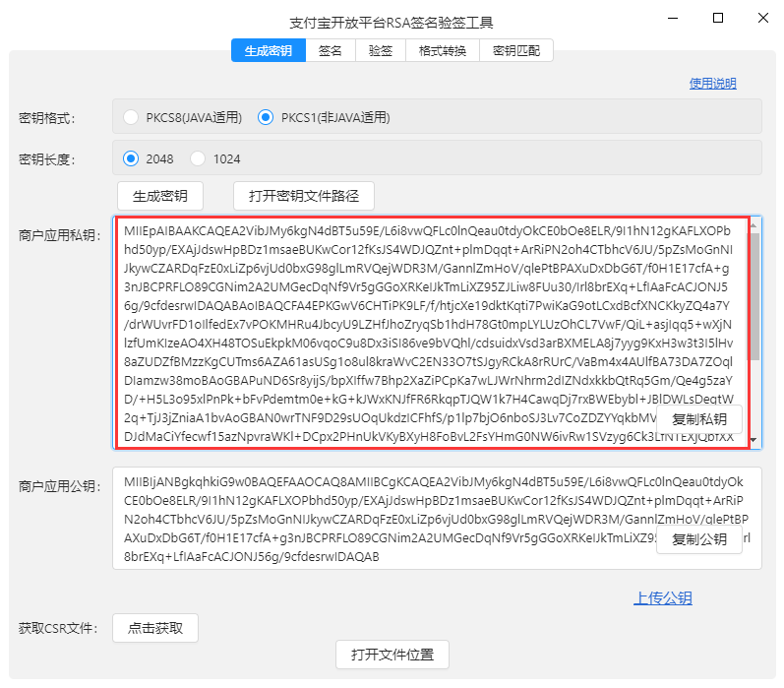The width and height of the screenshot is (784, 688).
Task: Go to the 密钥匹配 tab
Action: (516, 50)
